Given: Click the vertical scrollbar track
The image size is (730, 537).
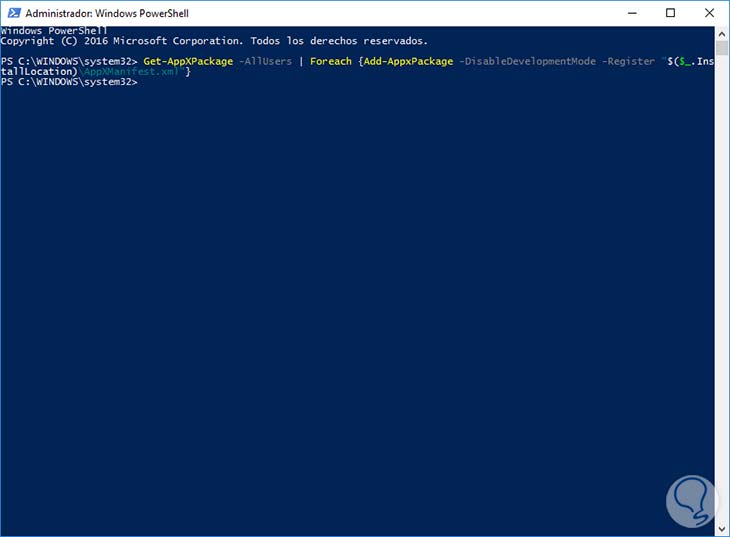Looking at the screenshot, I should pos(722,280).
